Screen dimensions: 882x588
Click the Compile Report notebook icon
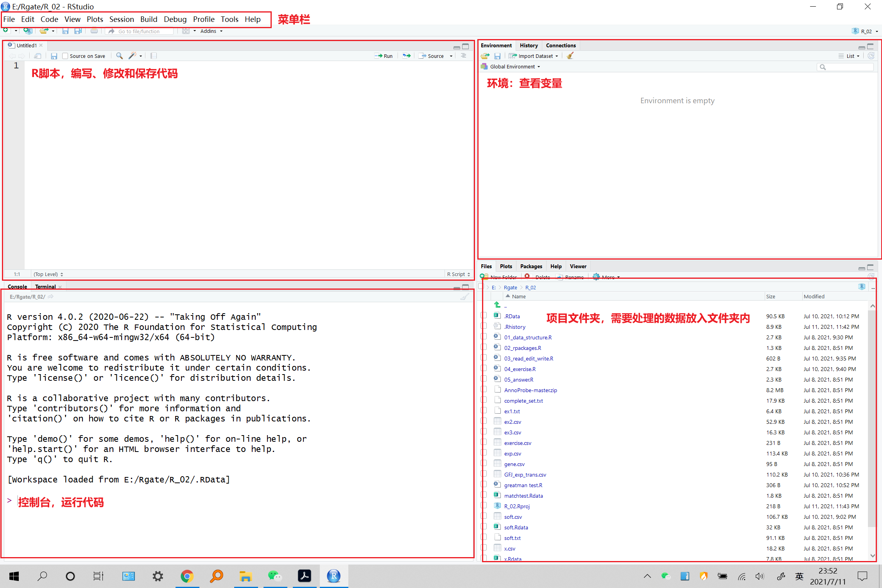tap(154, 56)
